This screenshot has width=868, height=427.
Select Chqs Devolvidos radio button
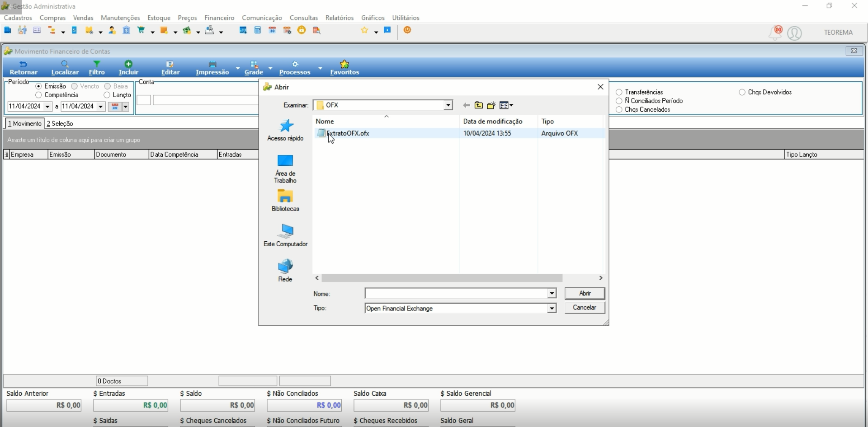point(742,92)
